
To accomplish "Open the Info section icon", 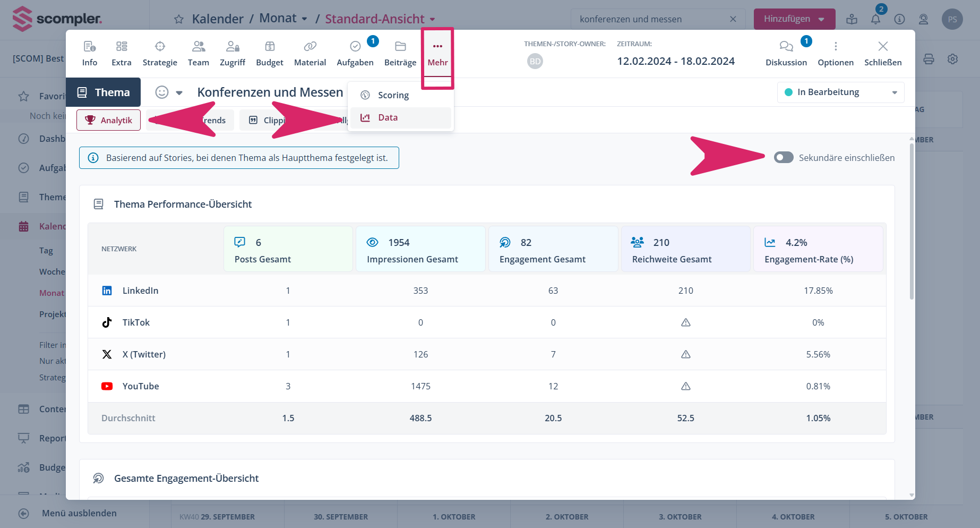I will click(89, 47).
